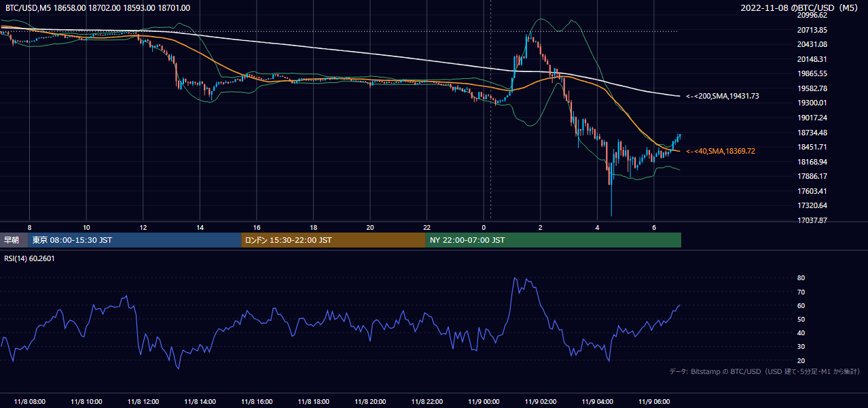This screenshot has width=868, height=408.
Task: Click the 11/8 08:00 time label
Action: tap(29, 402)
